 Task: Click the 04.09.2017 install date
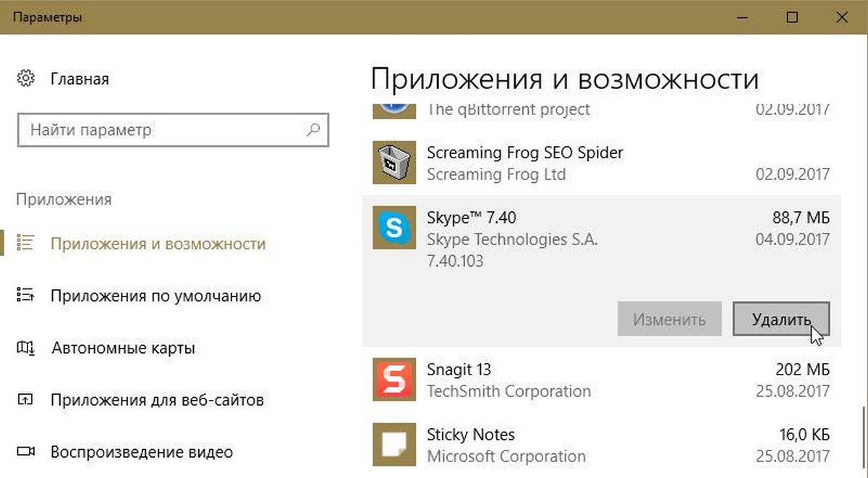793,239
